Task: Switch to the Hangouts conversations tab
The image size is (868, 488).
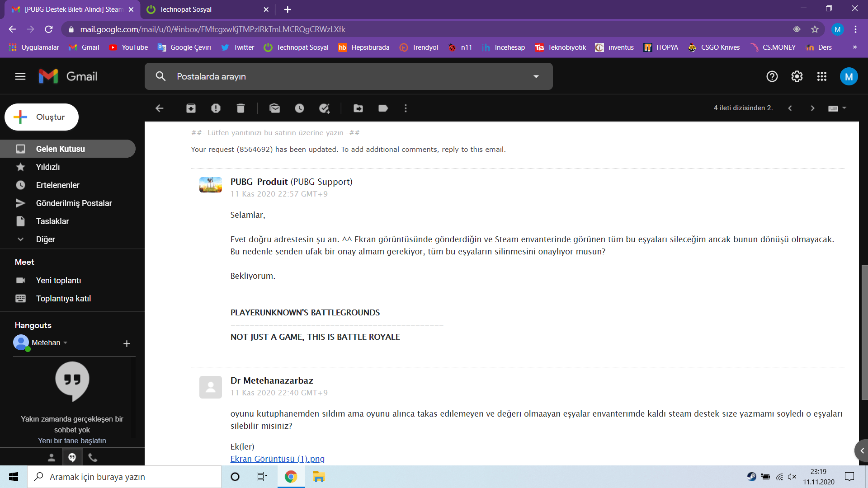Action: (72, 457)
